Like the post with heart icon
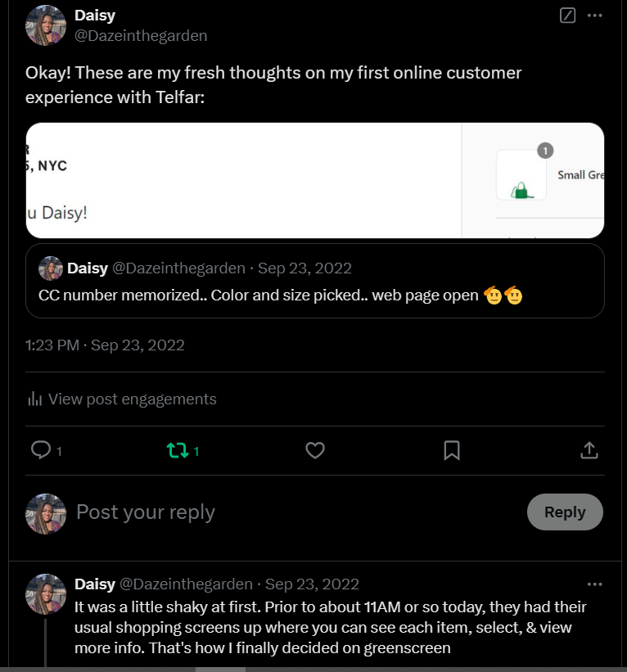Image resolution: width=627 pixels, height=672 pixels. coord(315,450)
